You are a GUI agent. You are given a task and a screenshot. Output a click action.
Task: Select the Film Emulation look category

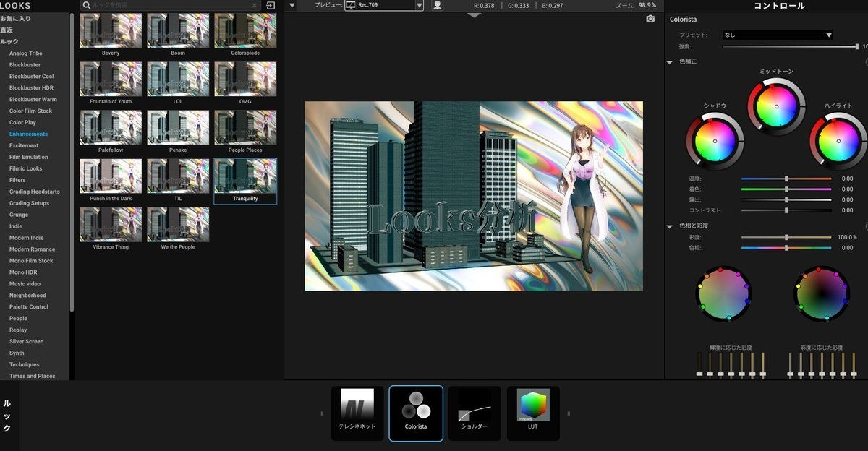(29, 157)
